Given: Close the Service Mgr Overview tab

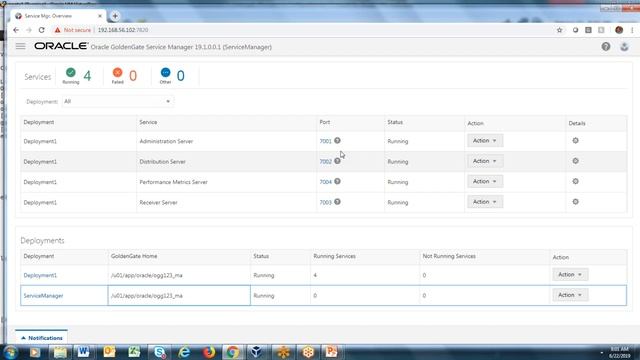Looking at the screenshot, I should 100,16.
